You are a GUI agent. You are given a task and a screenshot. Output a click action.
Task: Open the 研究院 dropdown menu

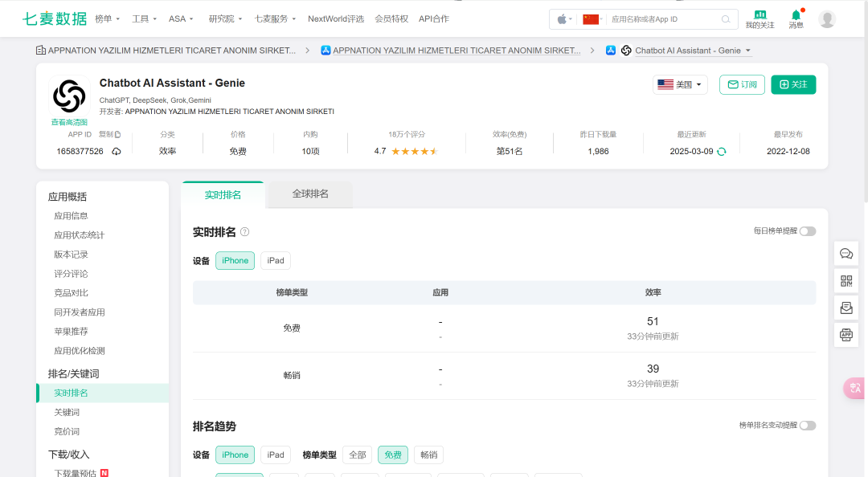click(225, 18)
